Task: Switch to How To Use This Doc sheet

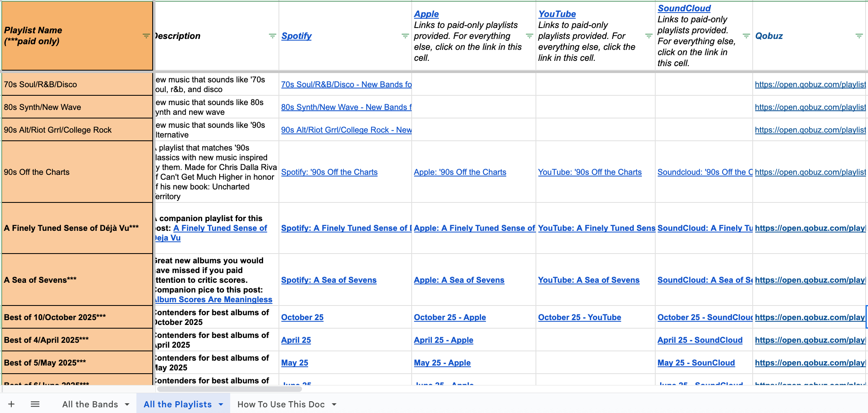Action: pos(281,404)
